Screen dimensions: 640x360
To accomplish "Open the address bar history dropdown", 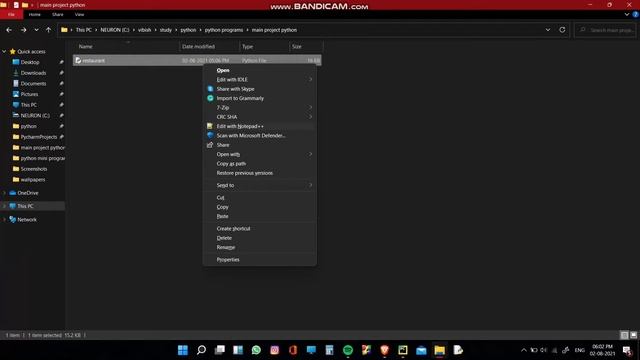I will click(x=548, y=30).
